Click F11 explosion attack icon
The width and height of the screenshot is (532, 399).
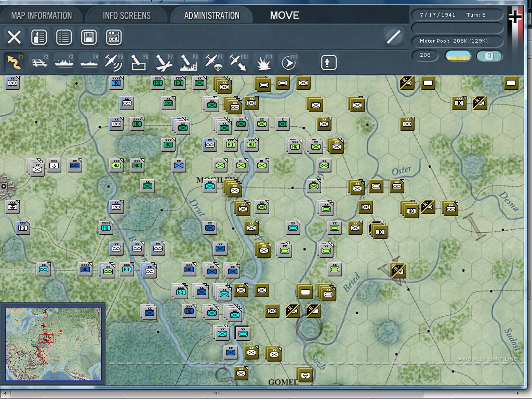[x=263, y=62]
